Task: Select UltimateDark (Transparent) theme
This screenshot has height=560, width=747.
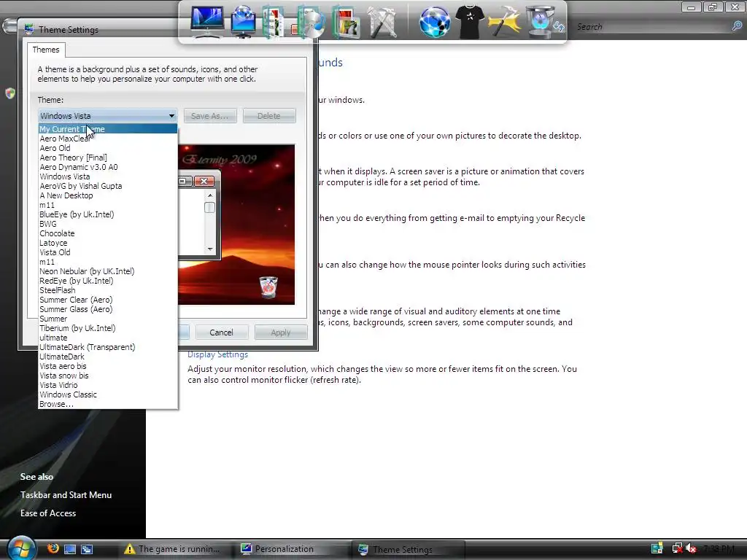Action: coord(108,347)
